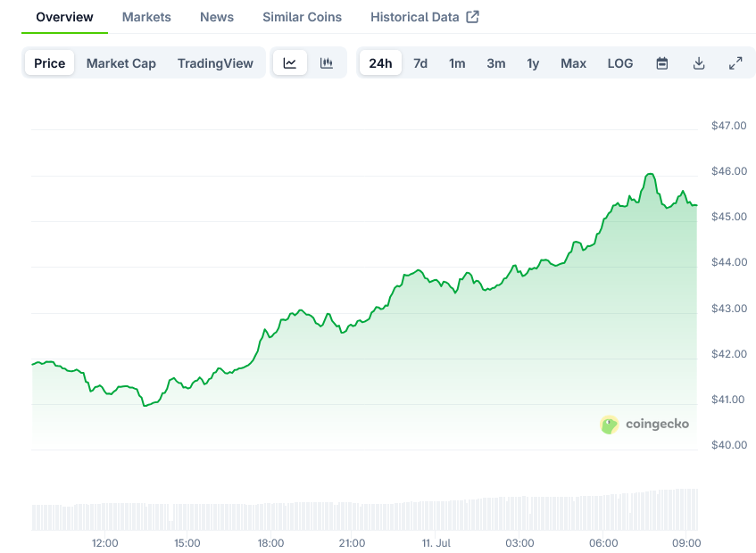The width and height of the screenshot is (756, 553).
Task: Switch to candlestick chart view
Action: 327,63
